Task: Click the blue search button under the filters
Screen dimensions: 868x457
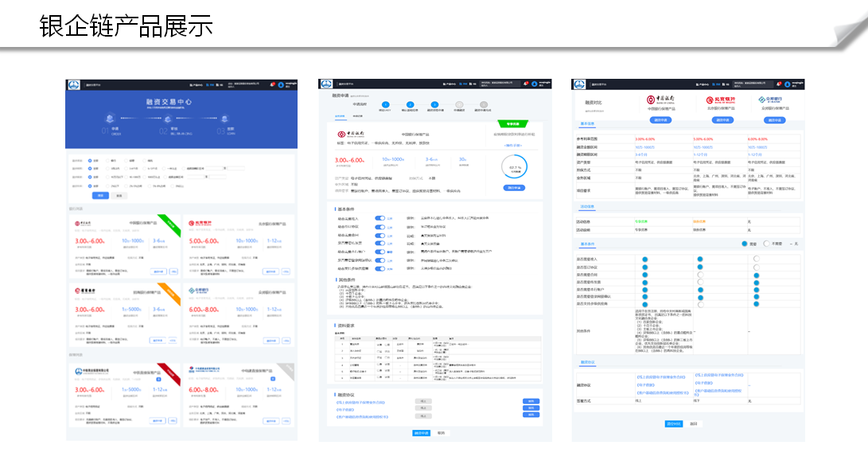Action: coord(101,195)
